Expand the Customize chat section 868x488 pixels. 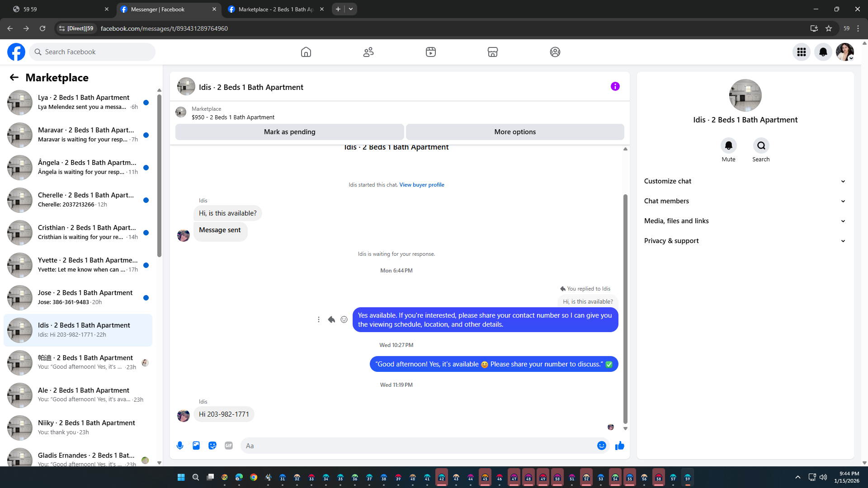pyautogui.click(x=744, y=181)
